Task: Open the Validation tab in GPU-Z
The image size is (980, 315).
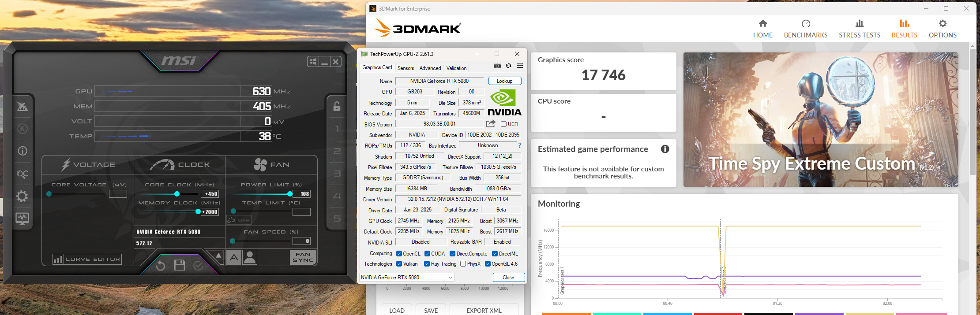Action: click(x=456, y=68)
